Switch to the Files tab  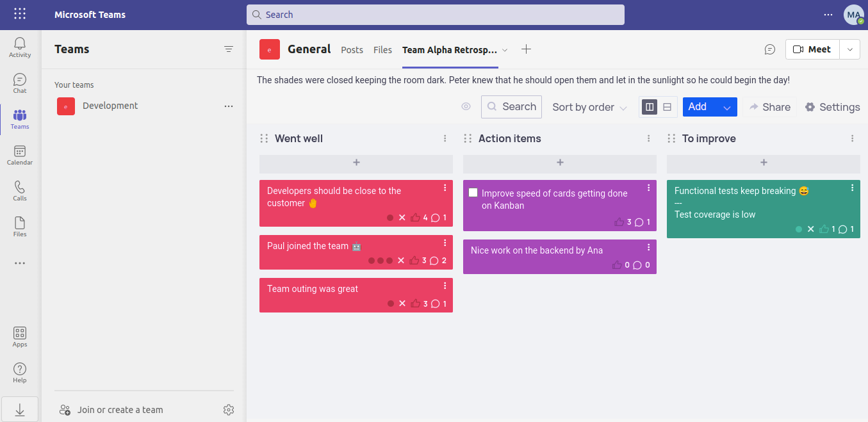(382, 49)
